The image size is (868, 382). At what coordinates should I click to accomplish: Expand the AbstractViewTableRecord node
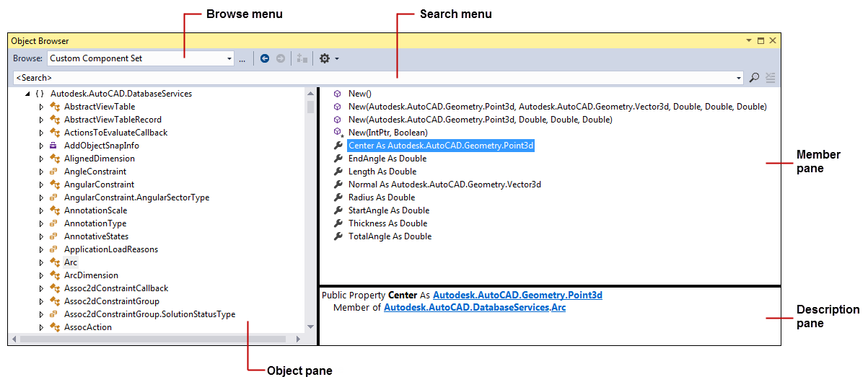[x=41, y=120]
